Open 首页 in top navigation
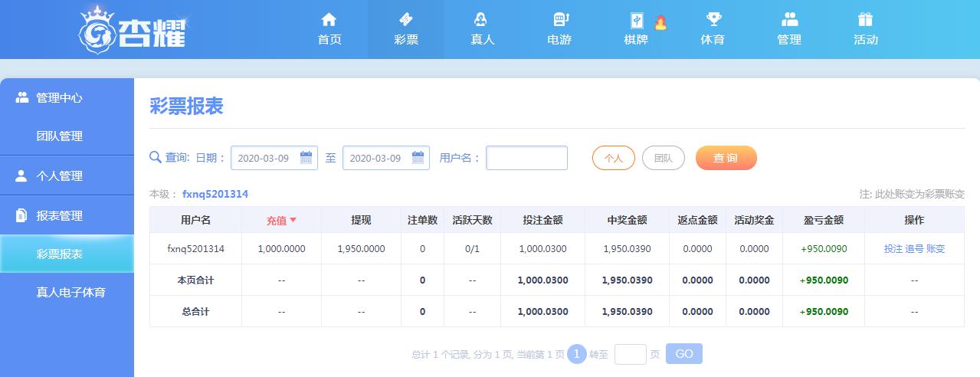The image size is (980, 377). coord(329,29)
